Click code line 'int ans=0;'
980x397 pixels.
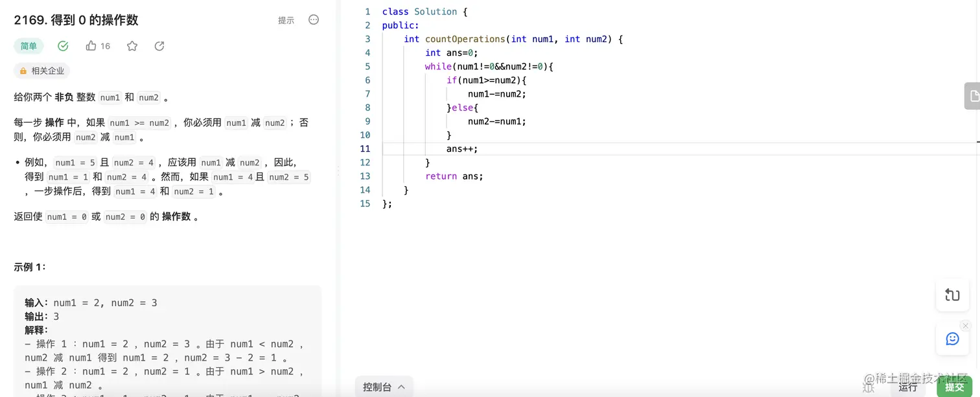(452, 53)
